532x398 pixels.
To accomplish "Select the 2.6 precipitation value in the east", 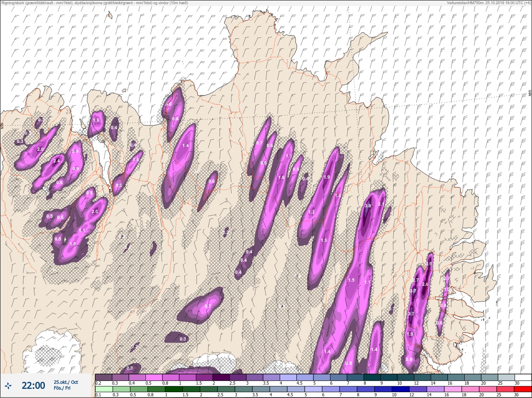I will [x=425, y=284].
